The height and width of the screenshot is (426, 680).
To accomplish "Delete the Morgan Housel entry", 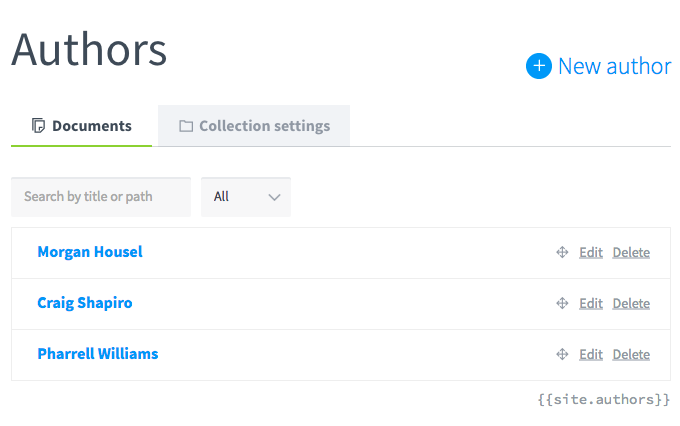I will pos(631,252).
